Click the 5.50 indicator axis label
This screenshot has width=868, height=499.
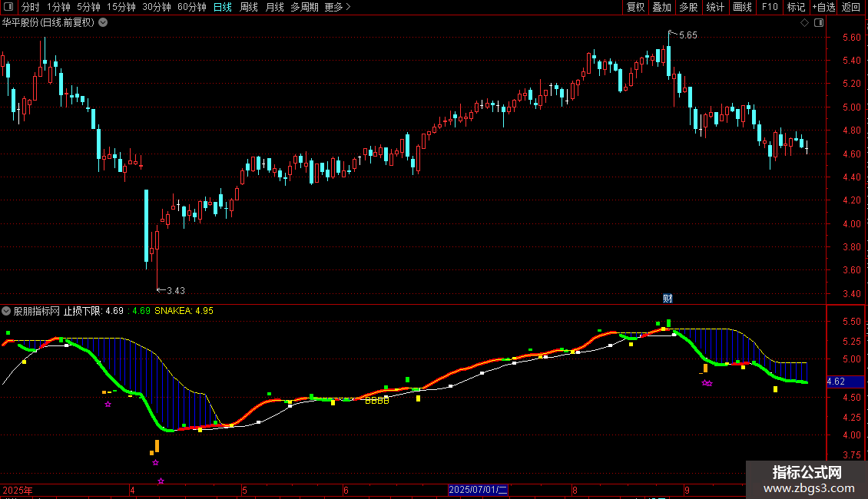pyautogui.click(x=851, y=322)
